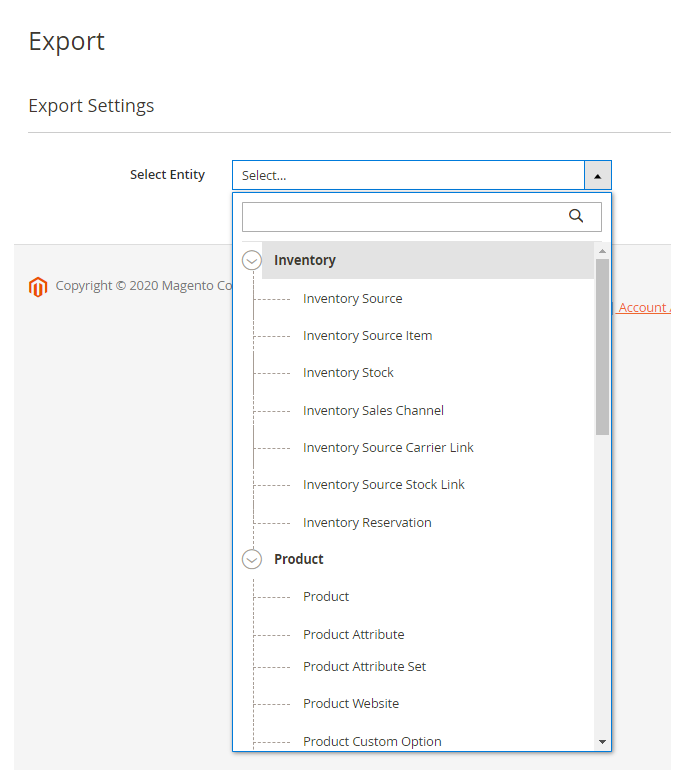This screenshot has height=784, width=685.
Task: Choose the Product entity option
Action: point(326,597)
